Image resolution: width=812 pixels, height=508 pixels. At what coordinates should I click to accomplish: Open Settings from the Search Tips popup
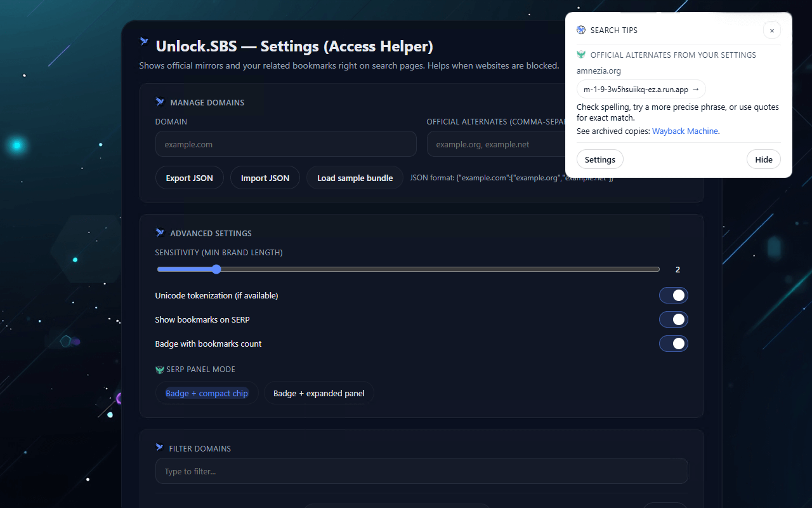(x=600, y=159)
